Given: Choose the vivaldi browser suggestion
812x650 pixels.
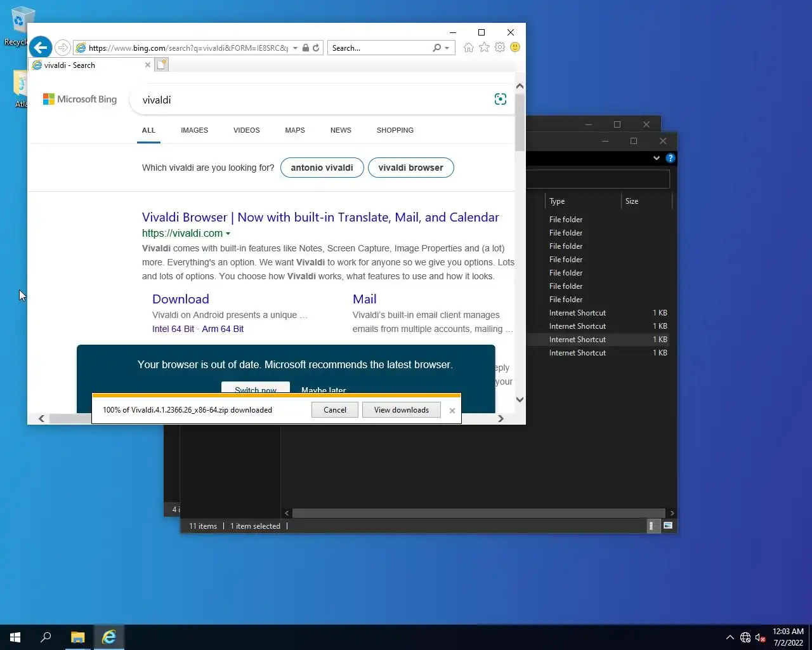Looking at the screenshot, I should pyautogui.click(x=410, y=168).
